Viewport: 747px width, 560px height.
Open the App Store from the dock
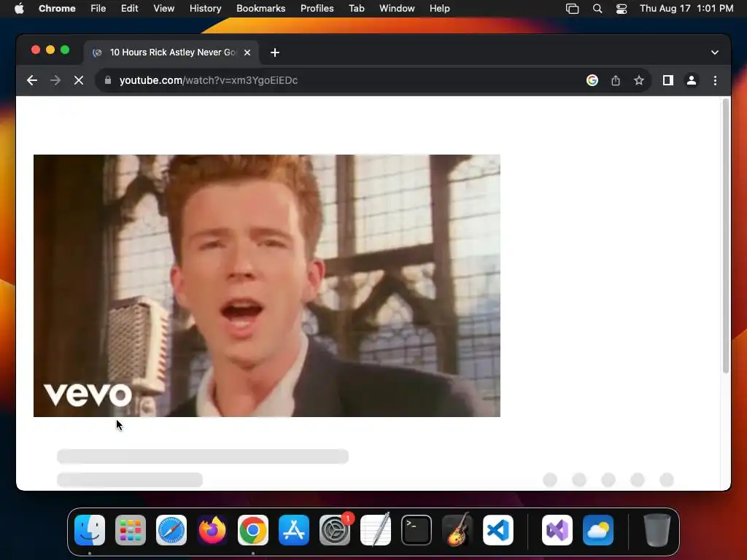click(x=294, y=530)
